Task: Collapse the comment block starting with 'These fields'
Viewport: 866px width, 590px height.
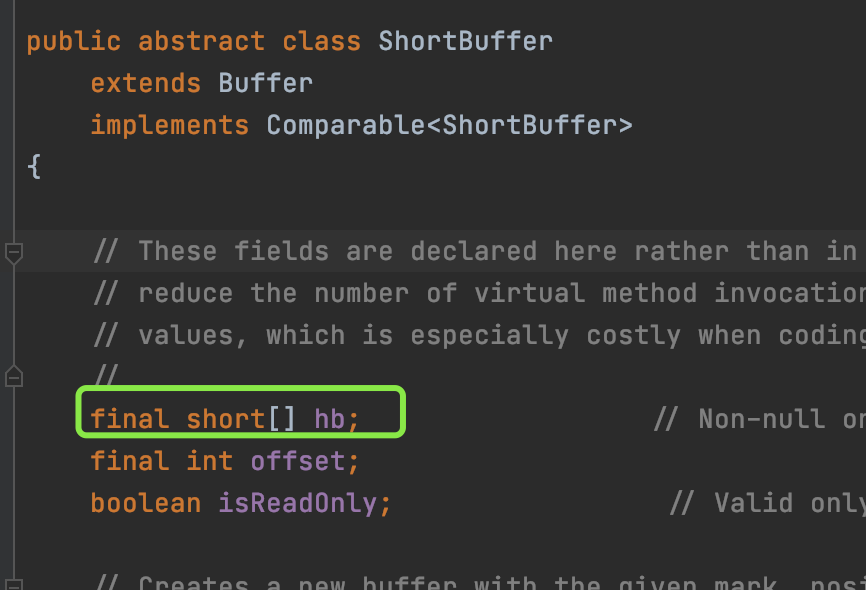Action: point(13,253)
